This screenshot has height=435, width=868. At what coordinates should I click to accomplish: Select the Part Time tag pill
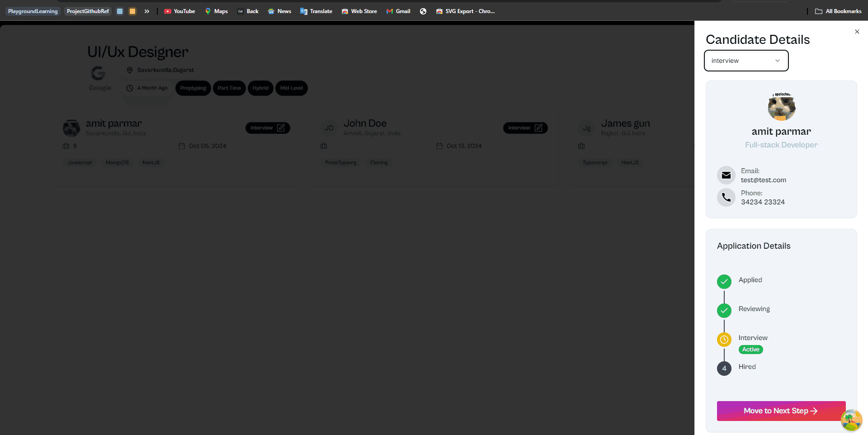[229, 88]
